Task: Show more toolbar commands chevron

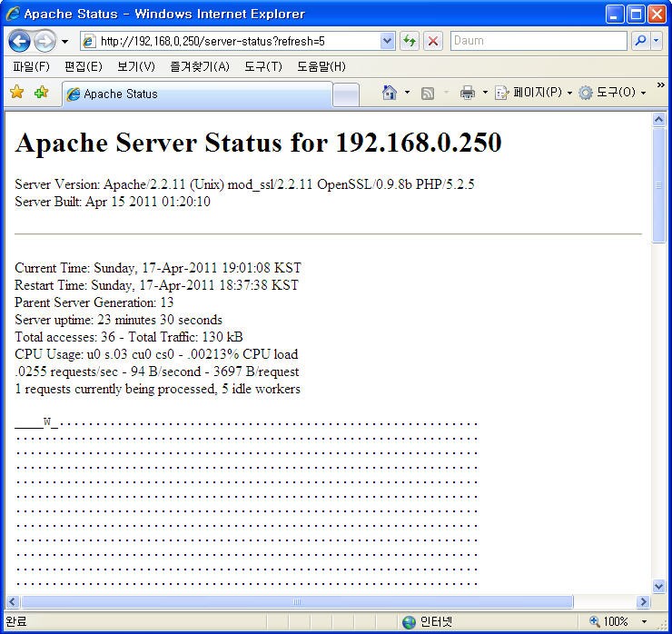Action: point(661,85)
